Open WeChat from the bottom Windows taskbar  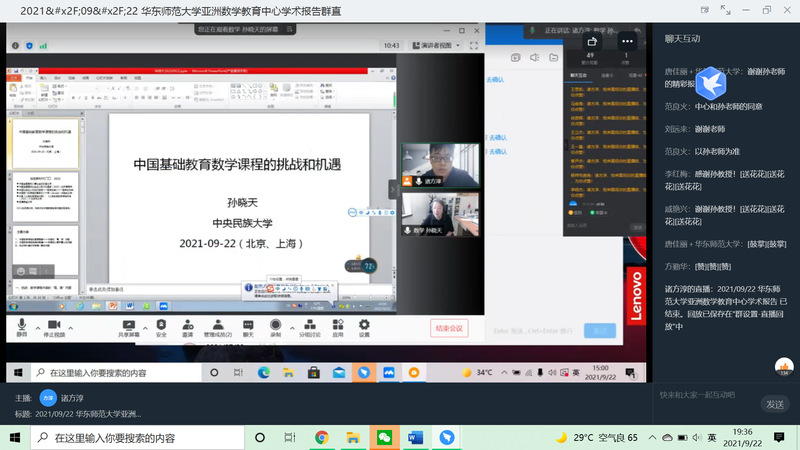point(384,437)
